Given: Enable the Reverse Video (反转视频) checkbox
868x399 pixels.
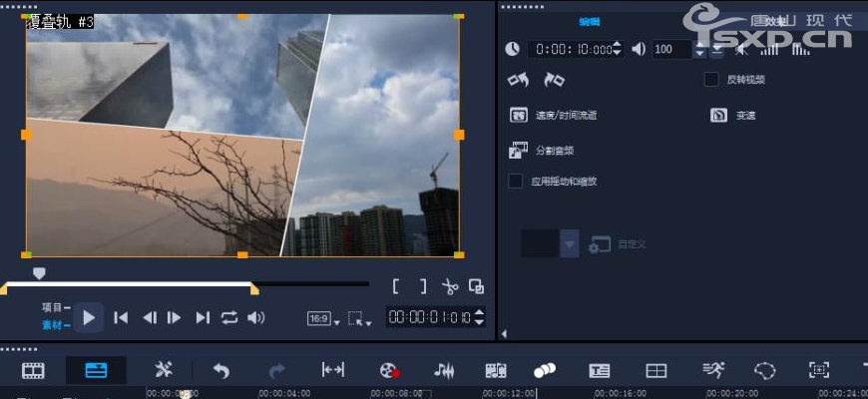Looking at the screenshot, I should click(x=711, y=80).
